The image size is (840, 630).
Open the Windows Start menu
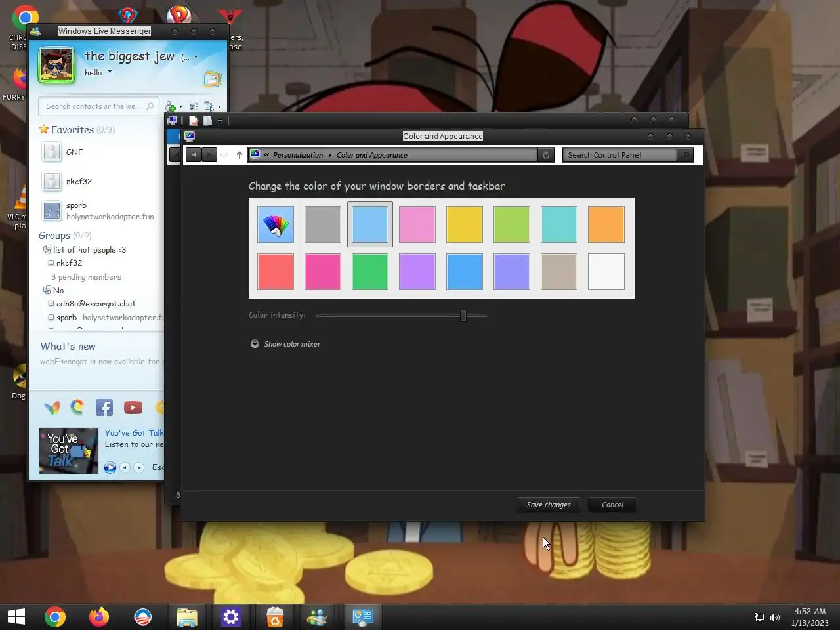(16, 617)
